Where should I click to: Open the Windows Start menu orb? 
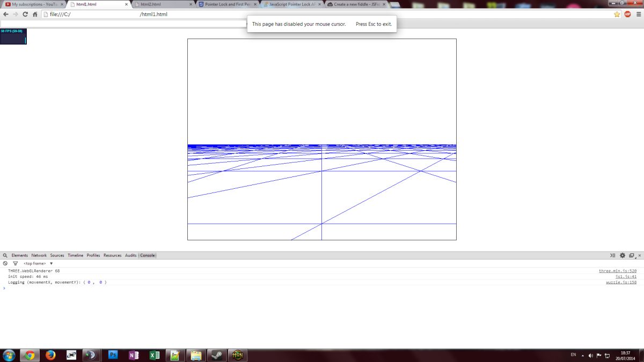click(x=9, y=355)
